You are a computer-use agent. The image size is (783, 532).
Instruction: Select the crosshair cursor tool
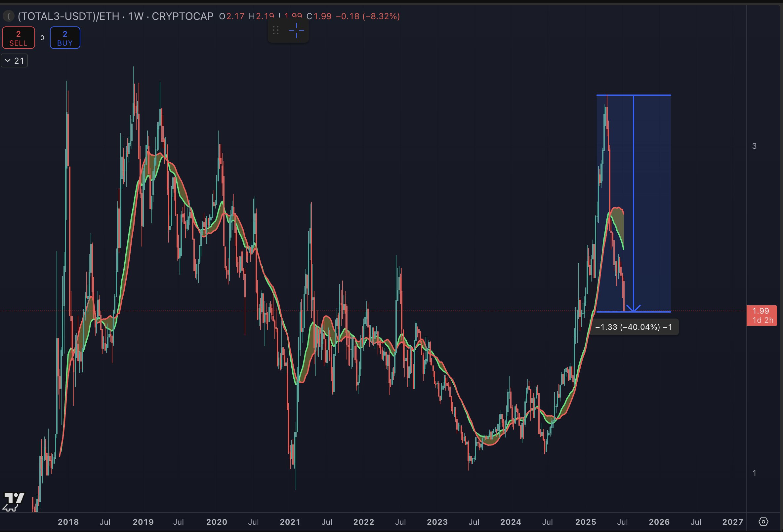297,31
